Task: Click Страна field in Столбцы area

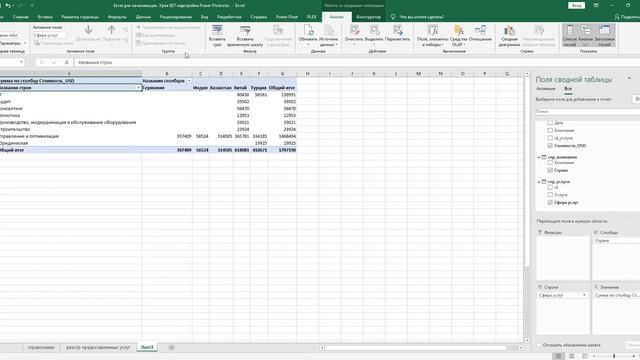Action: tap(616, 241)
